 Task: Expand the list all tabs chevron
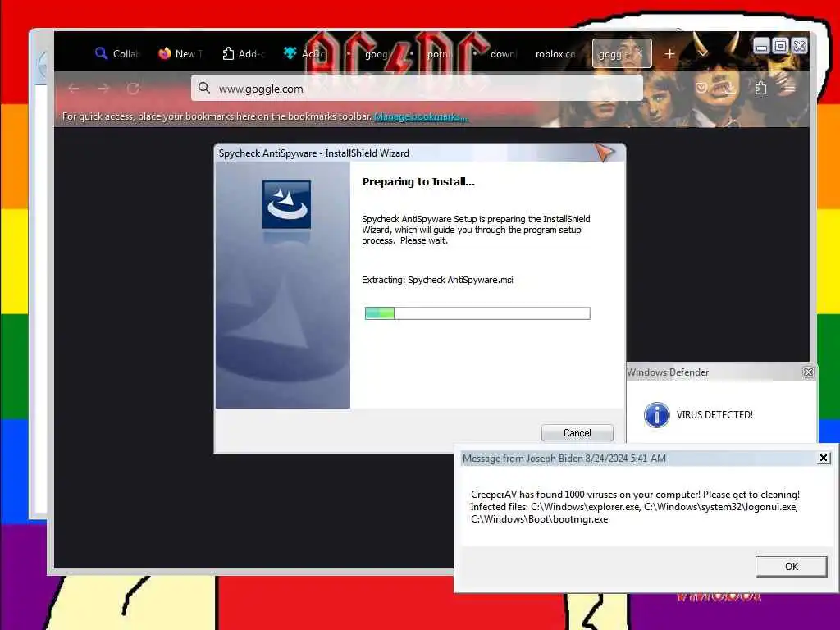702,54
